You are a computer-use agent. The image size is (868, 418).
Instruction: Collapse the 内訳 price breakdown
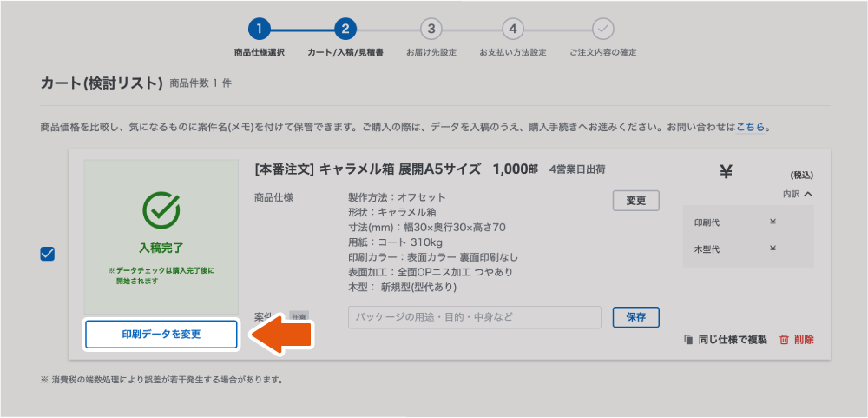click(x=798, y=194)
